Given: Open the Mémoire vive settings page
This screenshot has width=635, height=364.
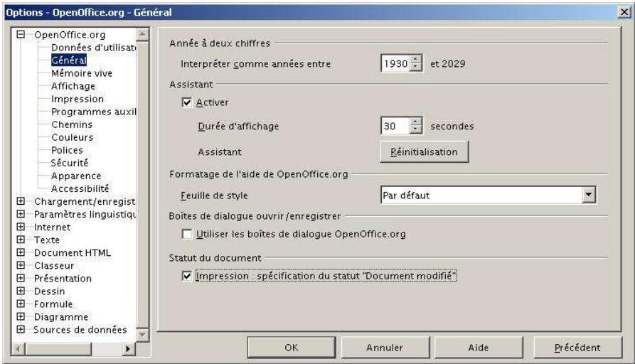Looking at the screenshot, I should tap(82, 73).
